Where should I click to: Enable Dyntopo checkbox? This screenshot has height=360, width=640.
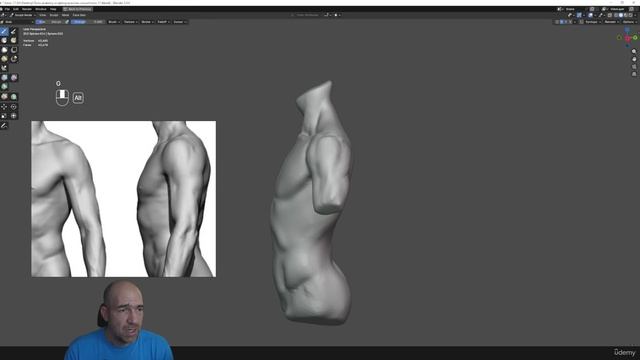581,22
